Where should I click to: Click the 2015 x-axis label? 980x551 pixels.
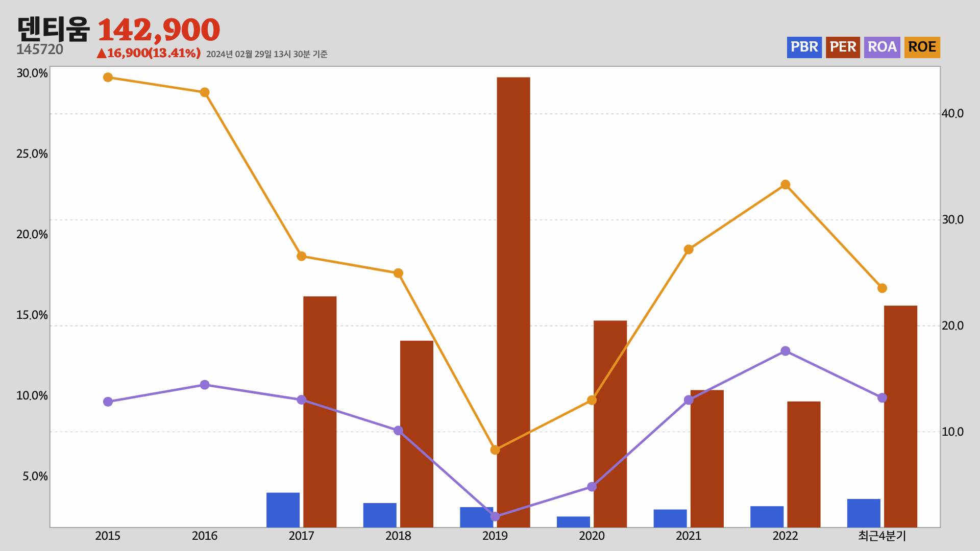click(108, 536)
